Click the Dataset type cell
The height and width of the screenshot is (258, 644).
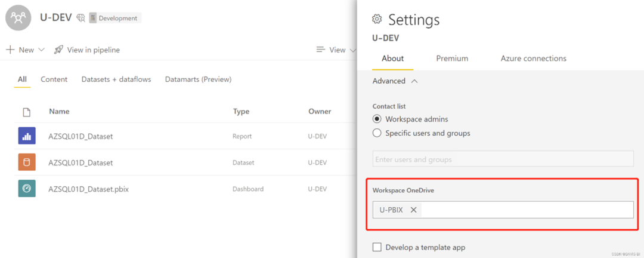pyautogui.click(x=243, y=162)
